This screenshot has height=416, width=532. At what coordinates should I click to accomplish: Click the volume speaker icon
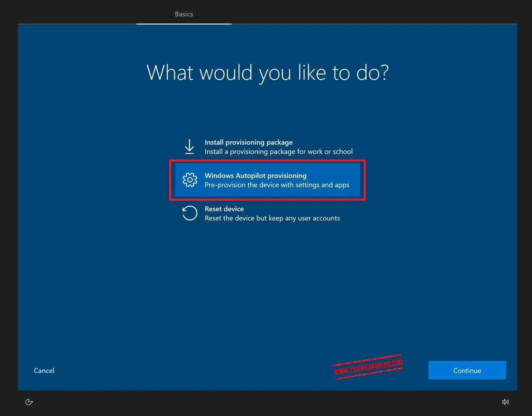click(x=505, y=402)
